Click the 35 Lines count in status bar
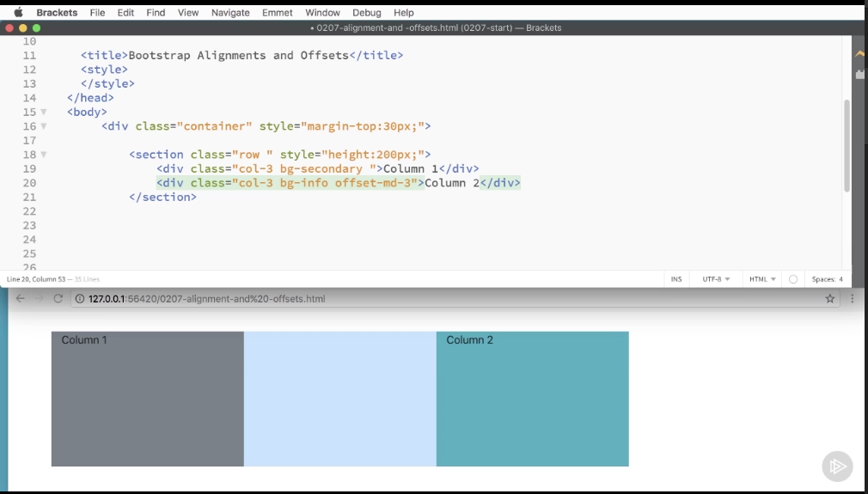 pos(88,279)
